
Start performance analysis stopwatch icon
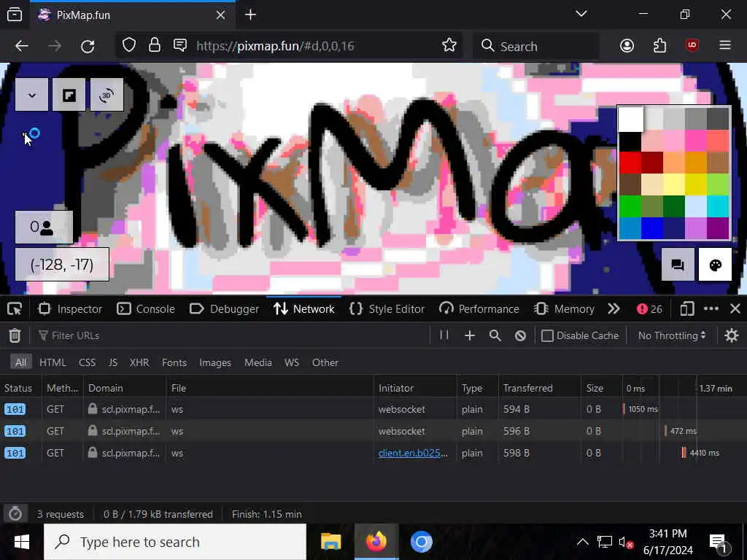[x=15, y=514]
